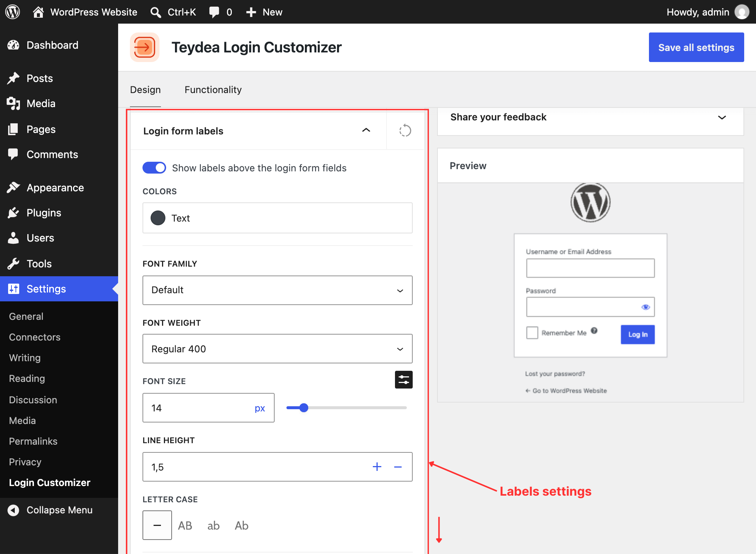Click the Log In preview button
Image resolution: width=756 pixels, height=554 pixels.
tap(638, 334)
